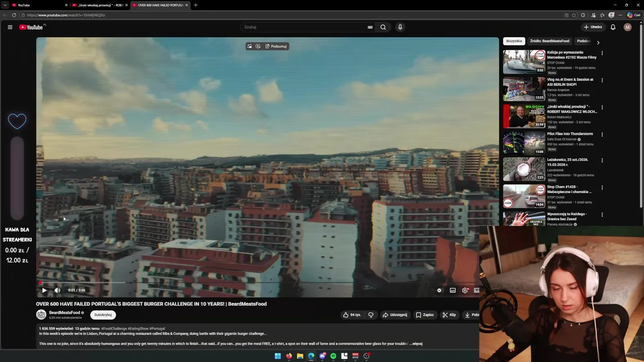Open Firefox from the taskbar

(289, 356)
